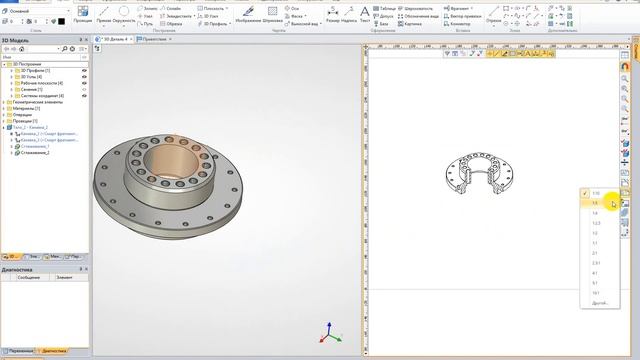The width and height of the screenshot is (640, 360).
Task: Select the Отрезок segment sketch tool
Action: click(x=493, y=14)
